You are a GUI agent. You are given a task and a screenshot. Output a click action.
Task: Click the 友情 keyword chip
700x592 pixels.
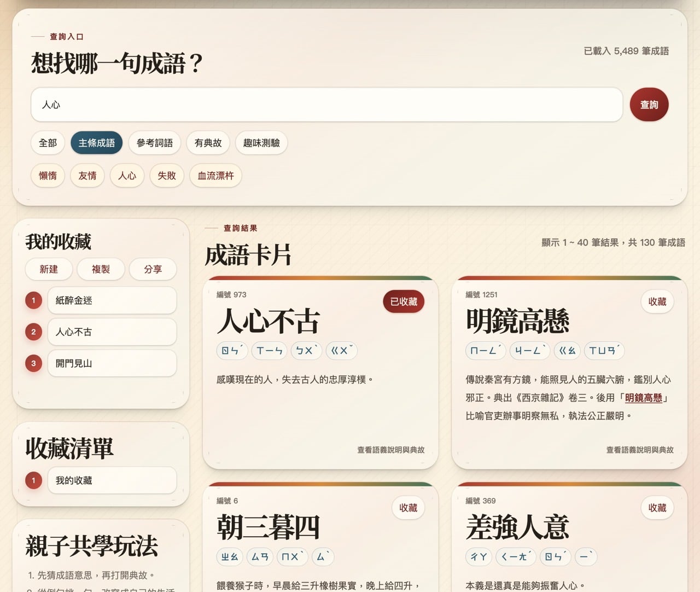[x=87, y=176]
